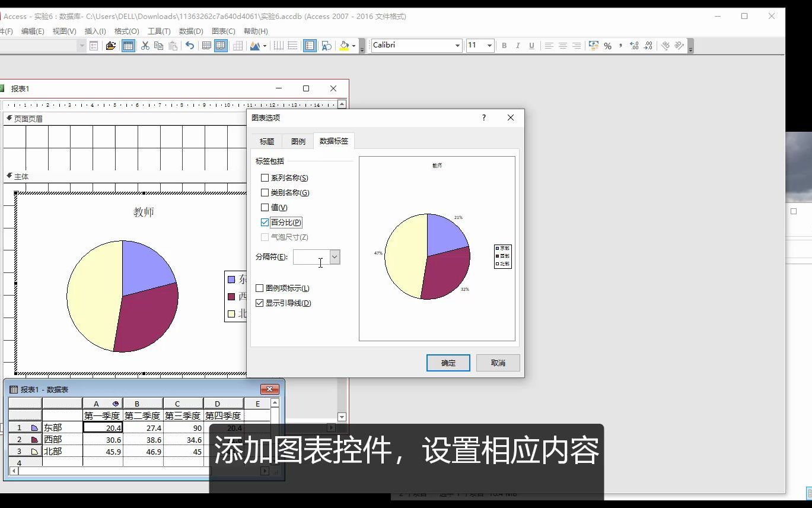Screen dimensions: 812x508
Task: Click the 确定 button
Action: click(x=448, y=363)
